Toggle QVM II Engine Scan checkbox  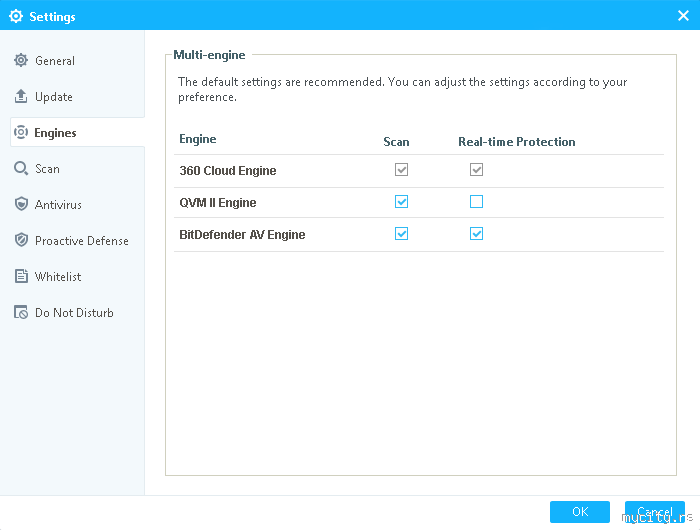(401, 202)
